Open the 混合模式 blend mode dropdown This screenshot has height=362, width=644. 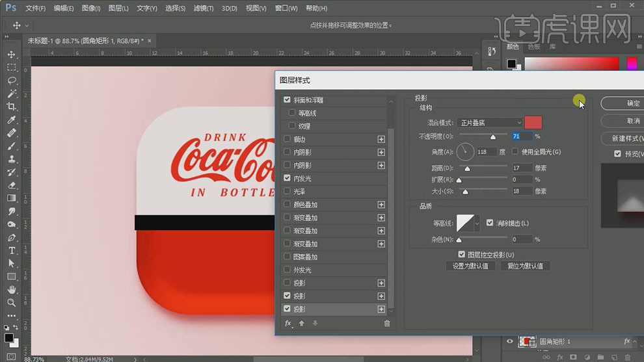[x=490, y=123]
